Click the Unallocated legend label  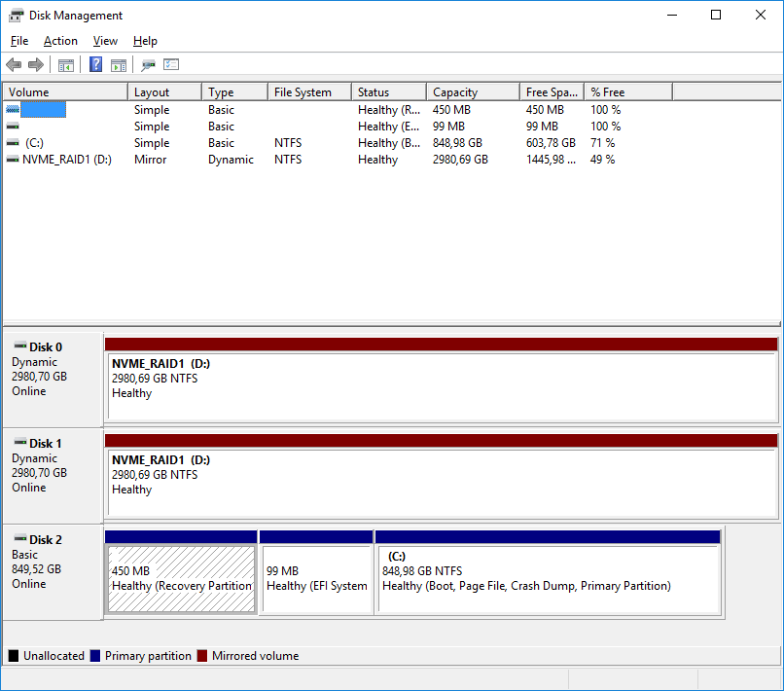click(x=54, y=656)
